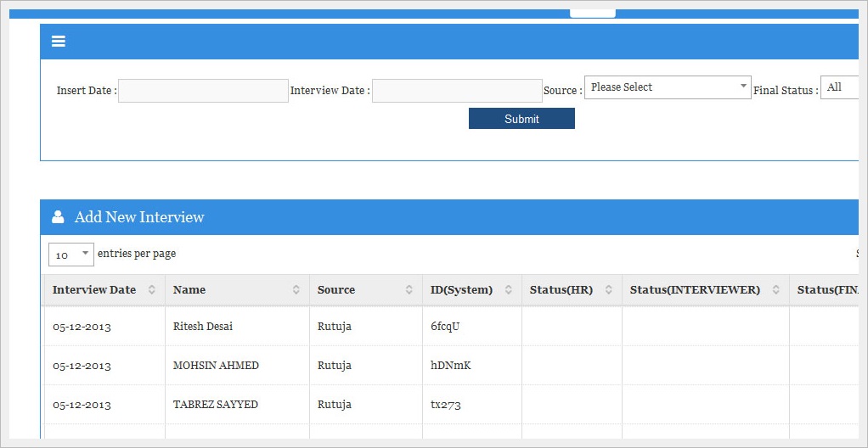The width and height of the screenshot is (868, 448).
Task: Click the Status(FIN column header
Action: click(x=826, y=290)
